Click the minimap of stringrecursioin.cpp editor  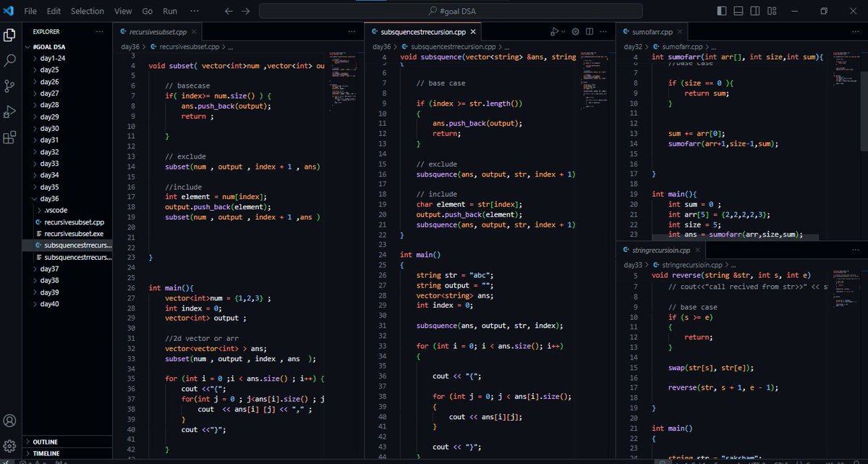point(846,290)
